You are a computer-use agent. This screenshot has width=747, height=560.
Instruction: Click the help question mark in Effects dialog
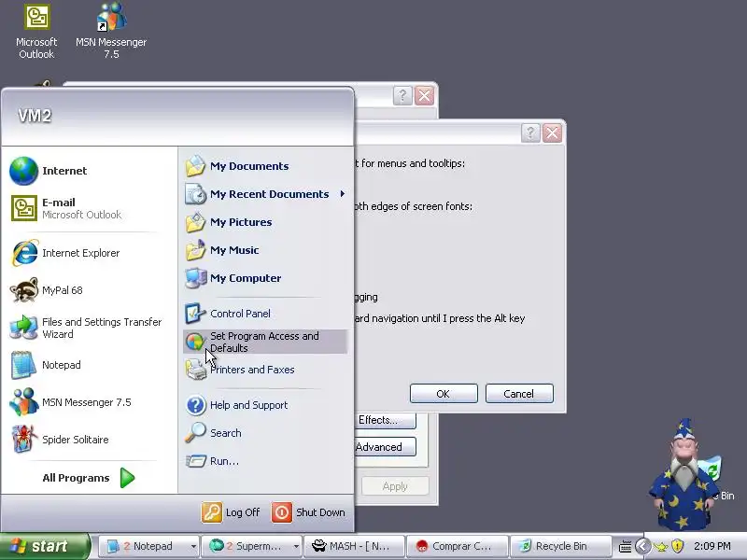530,133
